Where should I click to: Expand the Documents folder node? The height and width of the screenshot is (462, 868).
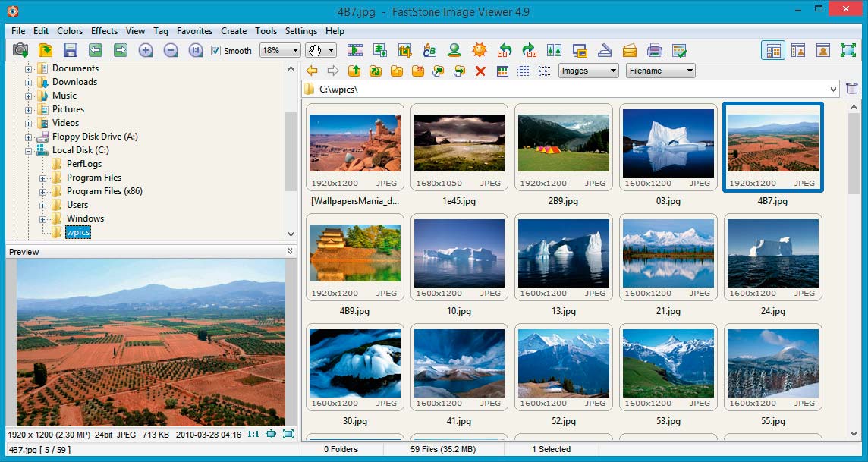(28, 69)
